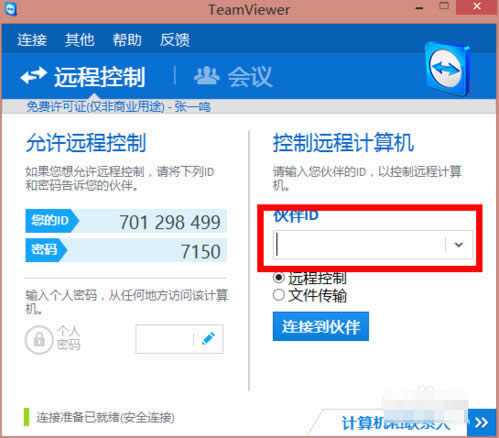This screenshot has height=438, width=499.
Task: Click the free license link text
Action: pyautogui.click(x=118, y=107)
